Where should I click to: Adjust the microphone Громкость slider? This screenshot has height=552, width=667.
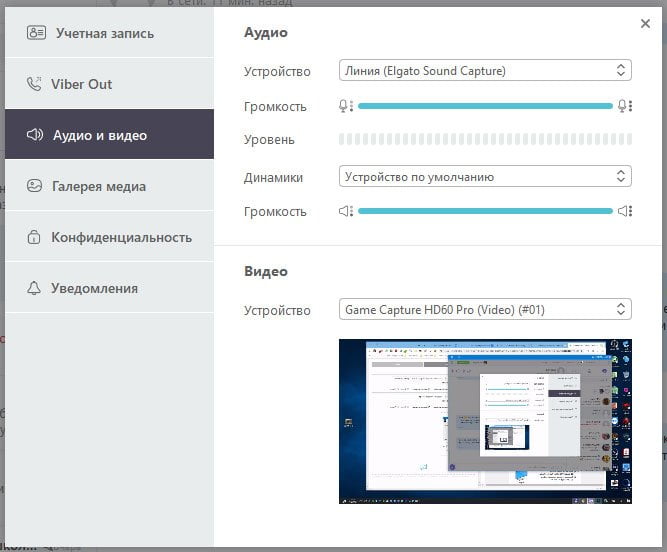[485, 106]
